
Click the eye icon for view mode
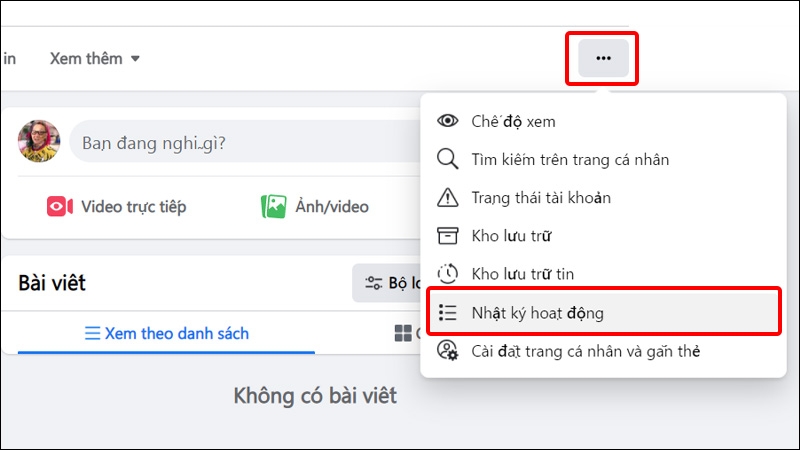(447, 121)
